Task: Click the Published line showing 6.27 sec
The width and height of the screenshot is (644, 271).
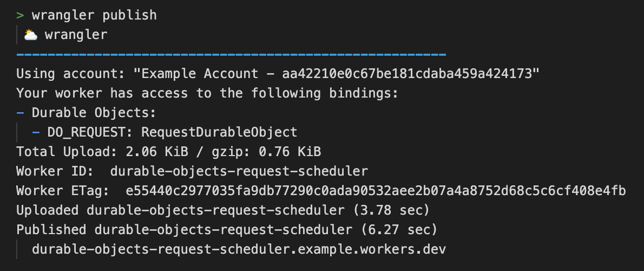Action: [227, 230]
